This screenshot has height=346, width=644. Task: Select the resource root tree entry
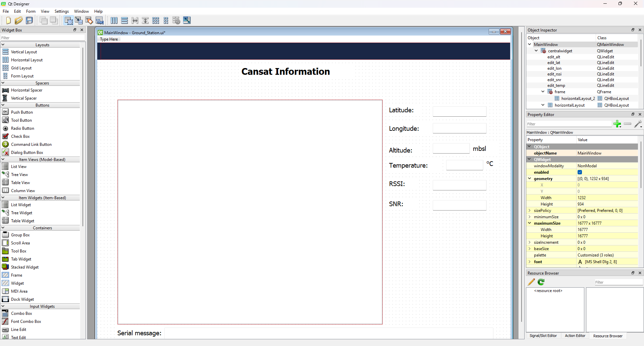pyautogui.click(x=548, y=291)
